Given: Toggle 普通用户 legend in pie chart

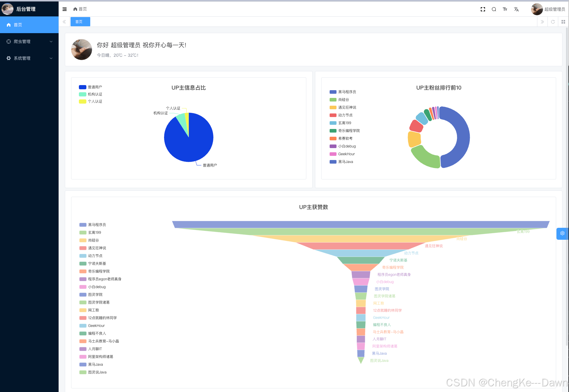Looking at the screenshot, I should (x=91, y=87).
